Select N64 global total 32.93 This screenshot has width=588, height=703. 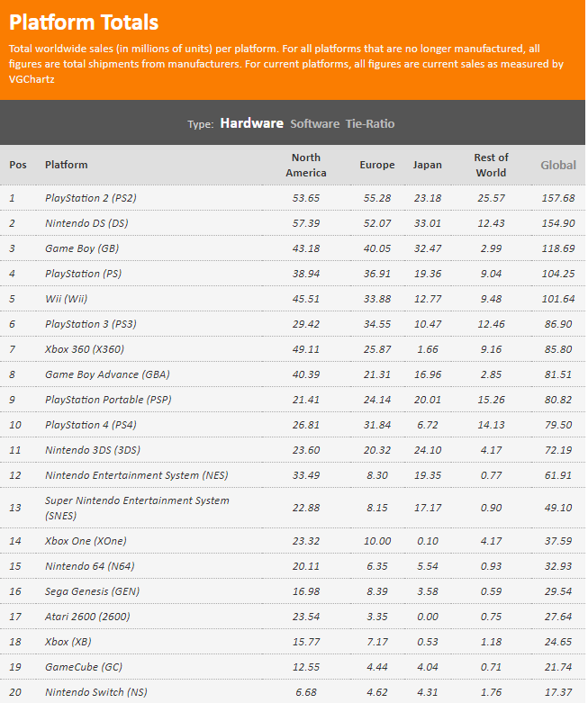[558, 566]
